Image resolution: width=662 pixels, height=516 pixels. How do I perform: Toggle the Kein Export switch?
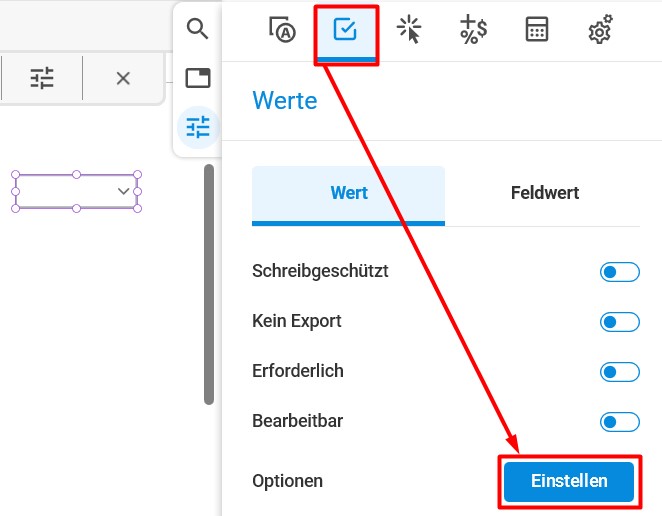[x=619, y=322]
